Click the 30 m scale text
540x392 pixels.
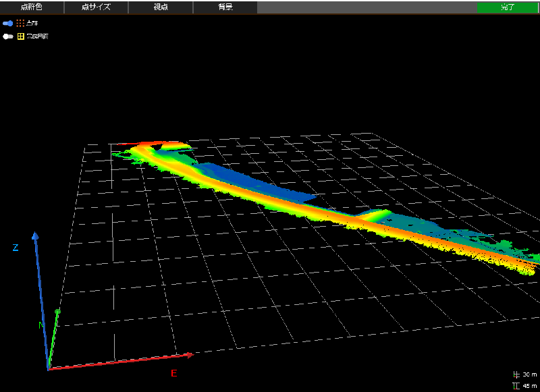[x=529, y=374]
